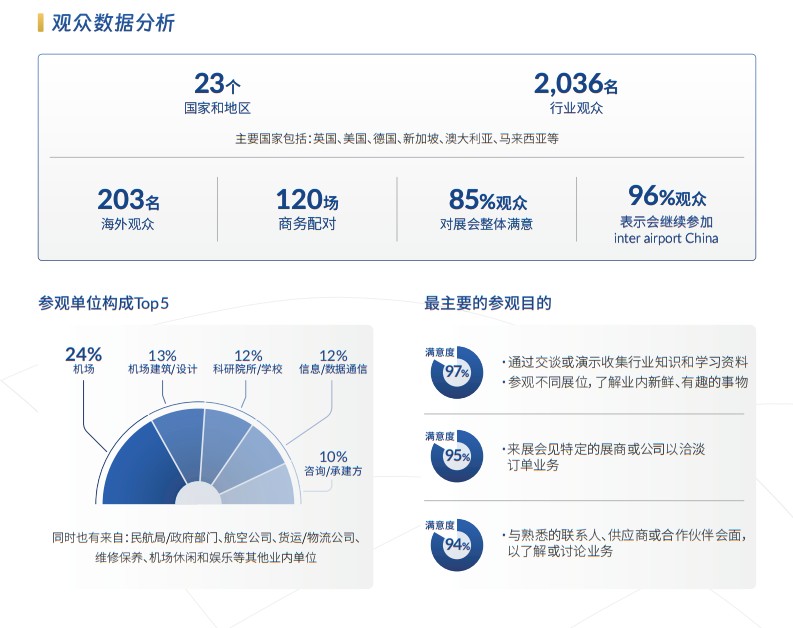Click the 203名 海外观众 figure
The image size is (793, 628).
pos(127,209)
